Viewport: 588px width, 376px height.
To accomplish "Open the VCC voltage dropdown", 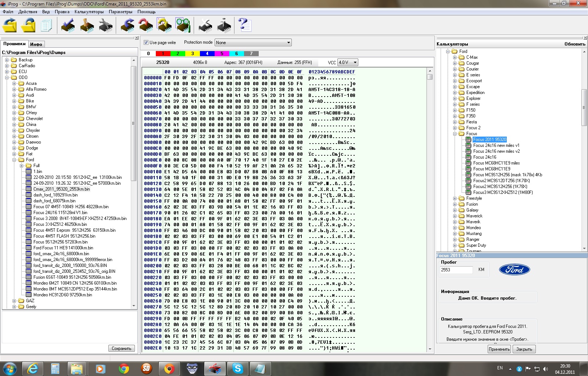I will coord(348,62).
